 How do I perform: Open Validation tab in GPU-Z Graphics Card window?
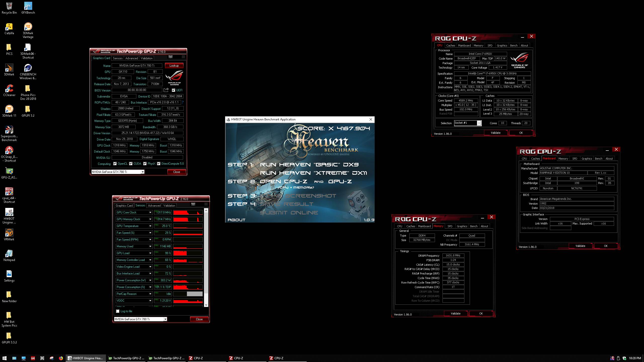[x=147, y=58]
